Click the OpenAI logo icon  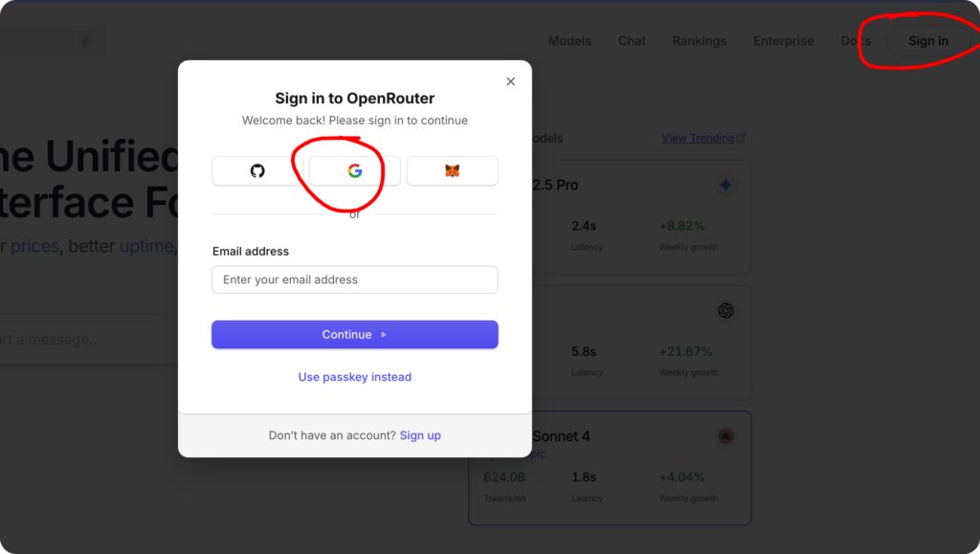(x=725, y=311)
